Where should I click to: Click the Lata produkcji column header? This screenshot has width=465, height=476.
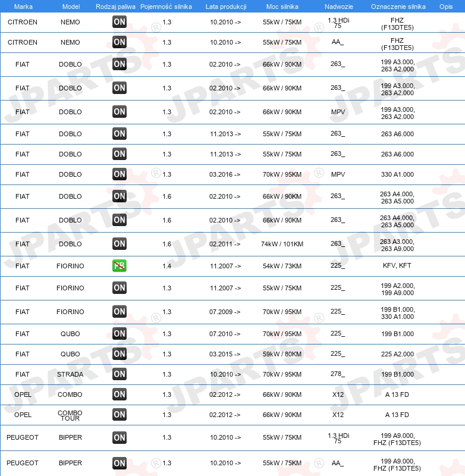click(x=226, y=7)
